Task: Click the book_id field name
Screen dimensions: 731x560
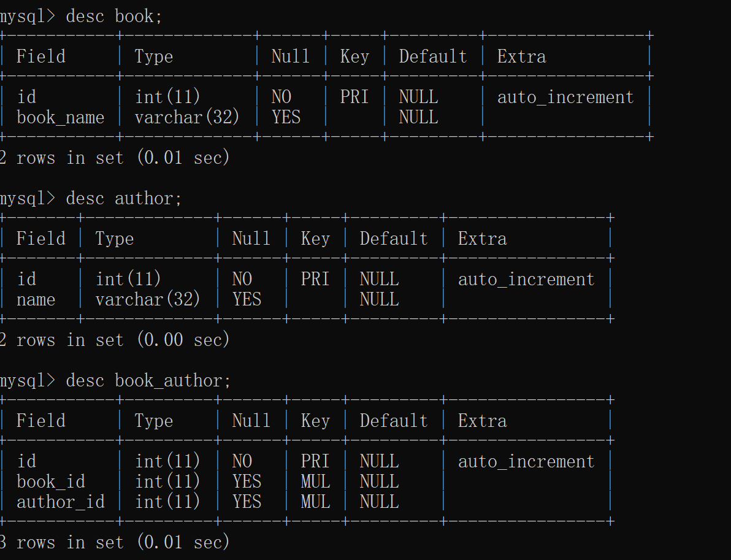Action: click(x=50, y=481)
